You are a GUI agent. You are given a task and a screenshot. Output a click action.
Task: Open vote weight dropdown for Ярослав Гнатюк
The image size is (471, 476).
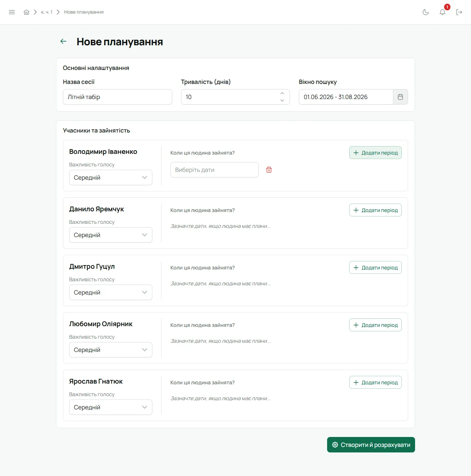pyautogui.click(x=111, y=407)
